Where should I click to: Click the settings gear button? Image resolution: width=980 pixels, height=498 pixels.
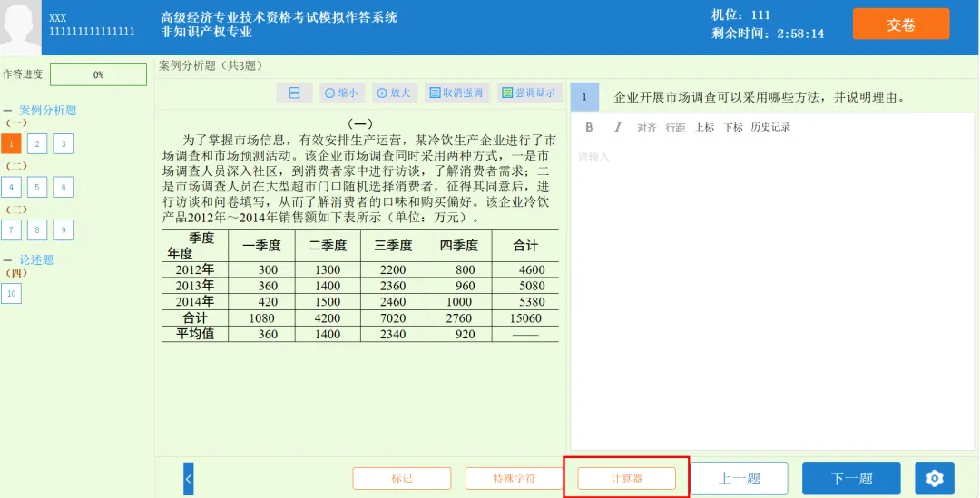(x=935, y=479)
